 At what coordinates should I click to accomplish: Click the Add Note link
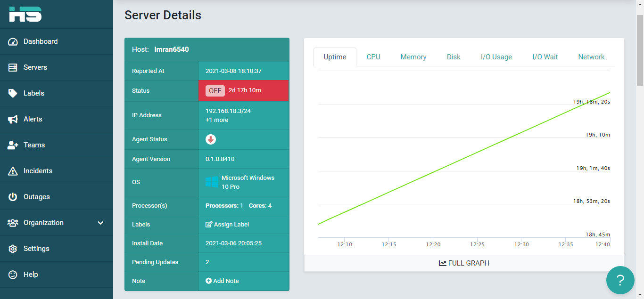[222, 281]
